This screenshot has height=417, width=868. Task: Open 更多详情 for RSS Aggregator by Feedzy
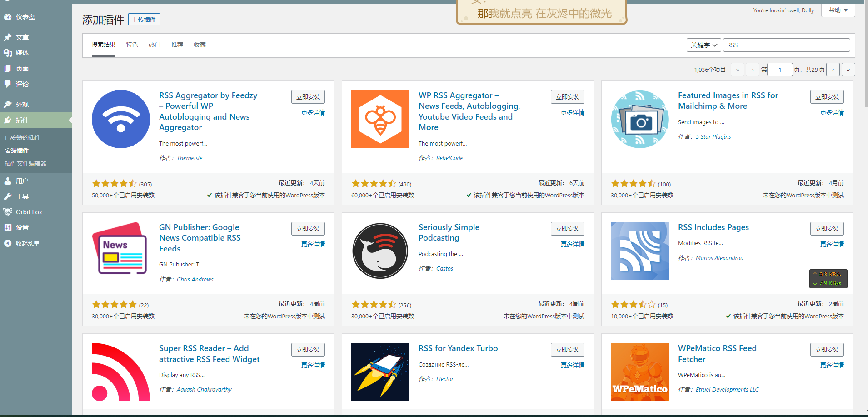(313, 112)
